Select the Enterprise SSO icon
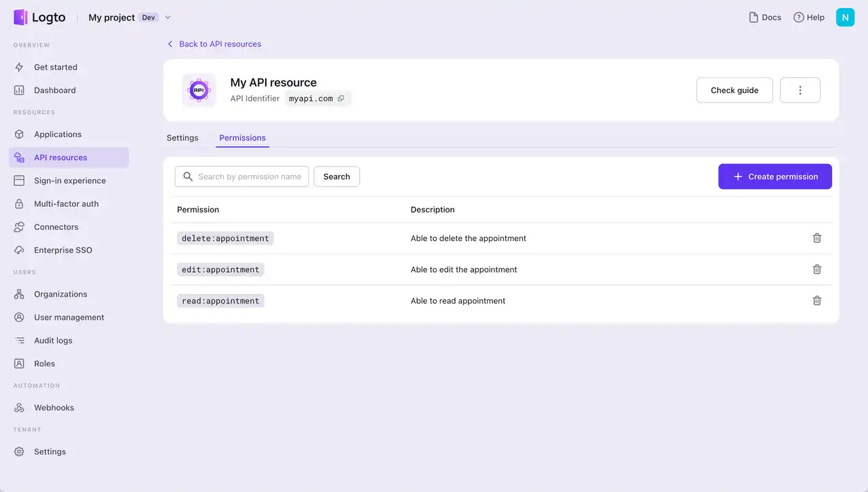868x492 pixels. (20, 250)
